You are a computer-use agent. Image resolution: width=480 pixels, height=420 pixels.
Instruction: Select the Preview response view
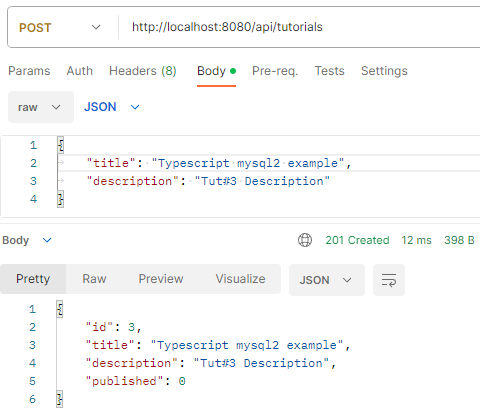click(161, 279)
